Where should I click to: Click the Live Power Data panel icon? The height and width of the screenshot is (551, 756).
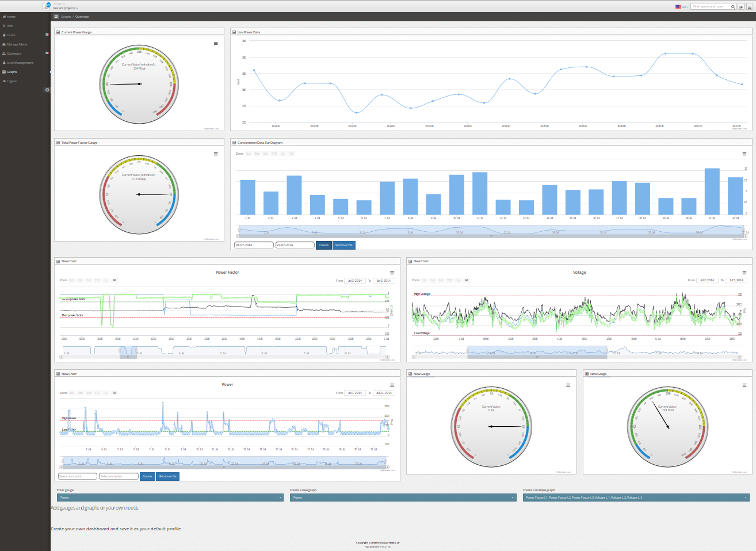tap(234, 32)
